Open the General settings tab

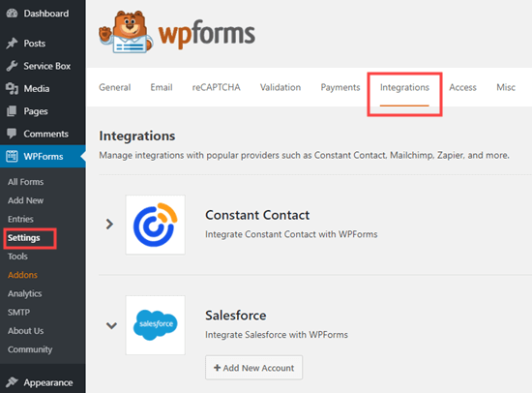(115, 87)
